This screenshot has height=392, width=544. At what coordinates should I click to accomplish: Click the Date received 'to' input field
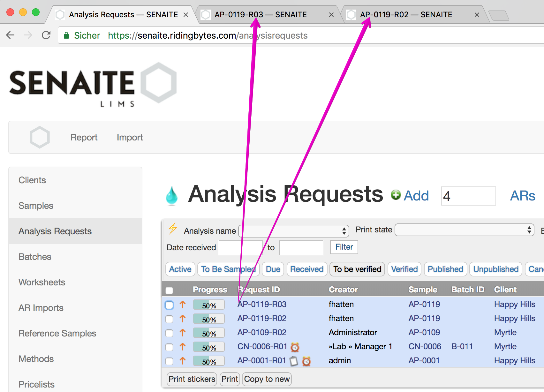[301, 247]
